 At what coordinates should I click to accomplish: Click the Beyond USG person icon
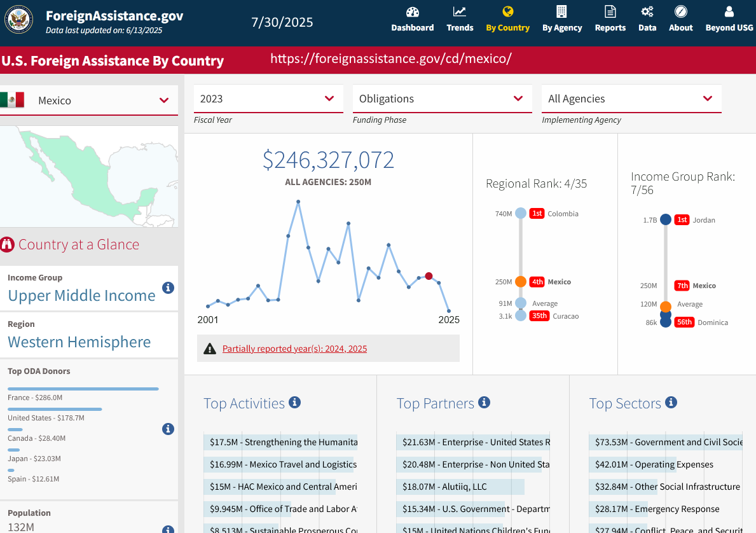point(729,11)
